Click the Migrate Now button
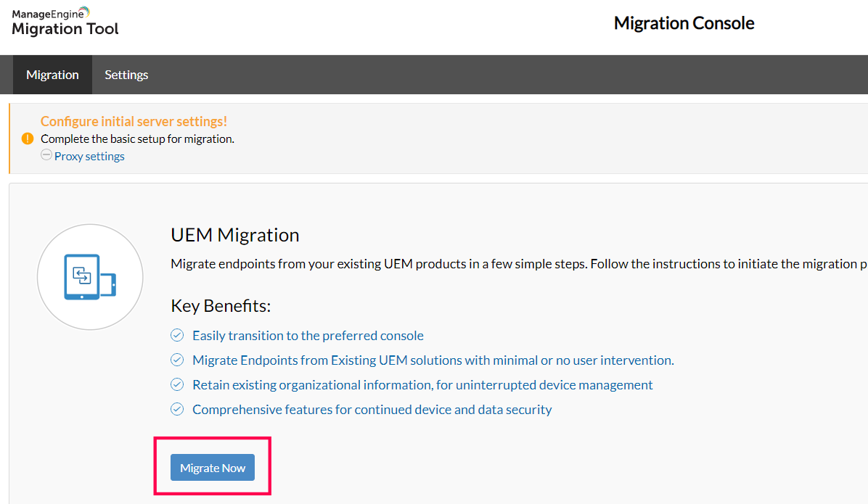This screenshot has width=868, height=504. (x=213, y=468)
